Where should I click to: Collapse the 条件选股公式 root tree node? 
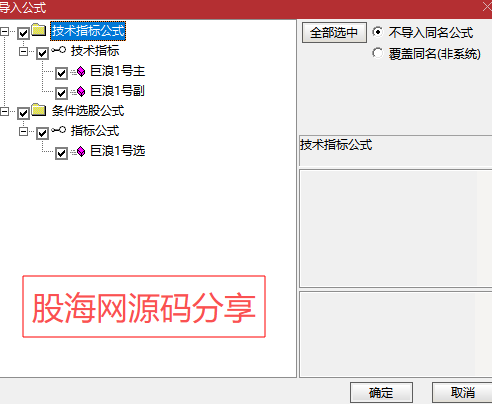pyautogui.click(x=5, y=112)
